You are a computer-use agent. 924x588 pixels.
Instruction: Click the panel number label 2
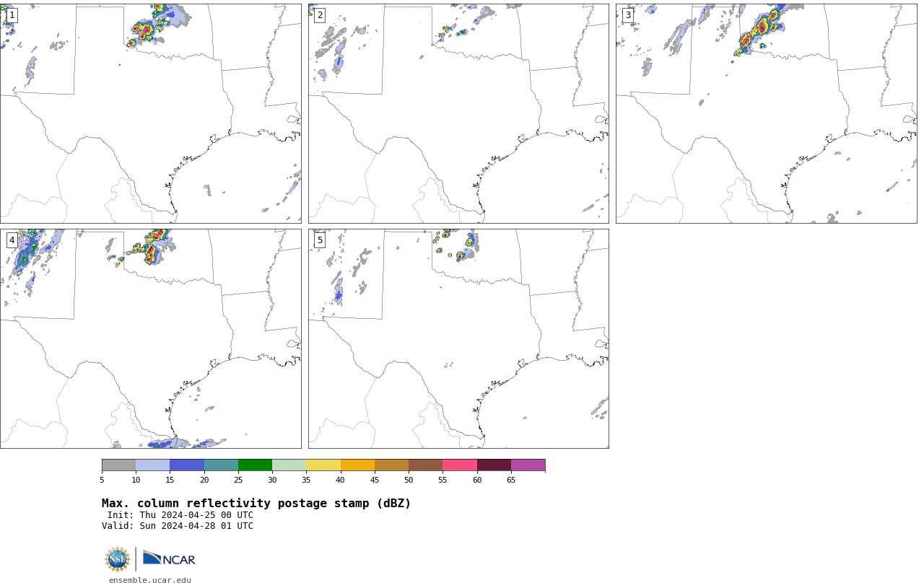click(x=320, y=15)
